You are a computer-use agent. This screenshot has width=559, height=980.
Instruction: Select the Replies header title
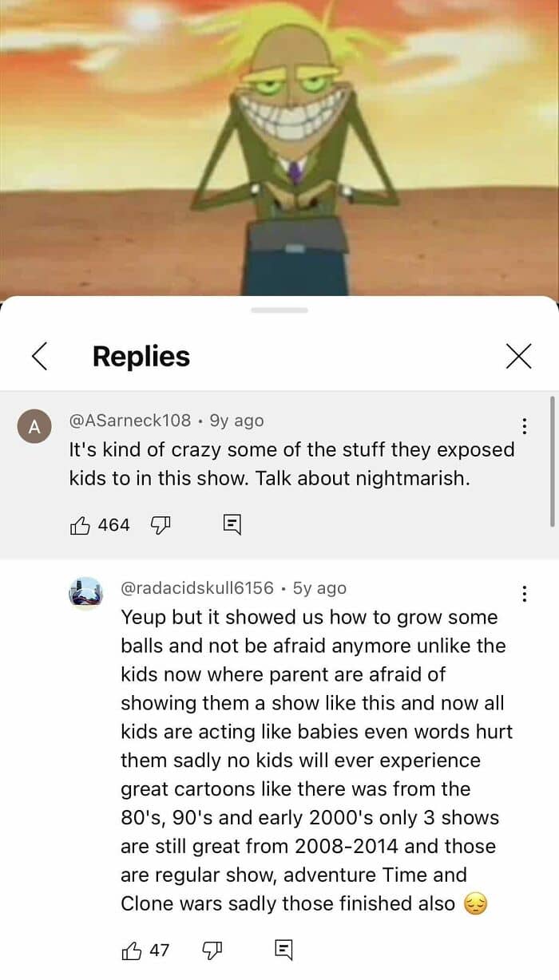[141, 356]
